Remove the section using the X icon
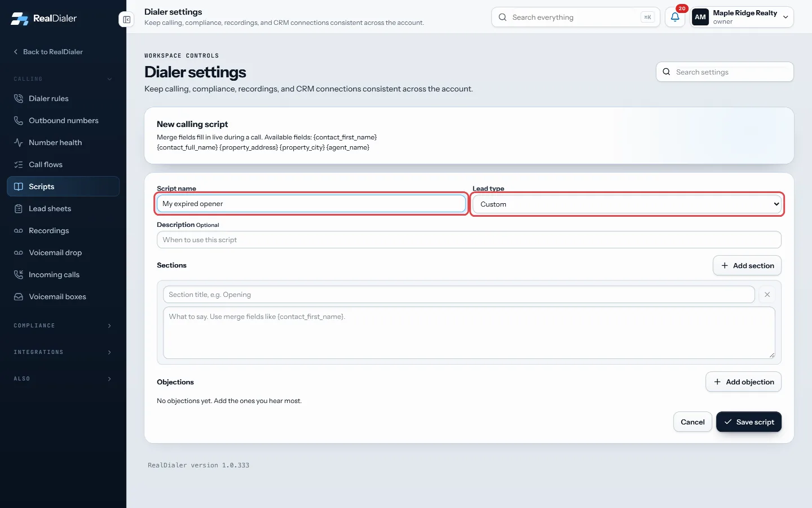The image size is (812, 508). (767, 295)
